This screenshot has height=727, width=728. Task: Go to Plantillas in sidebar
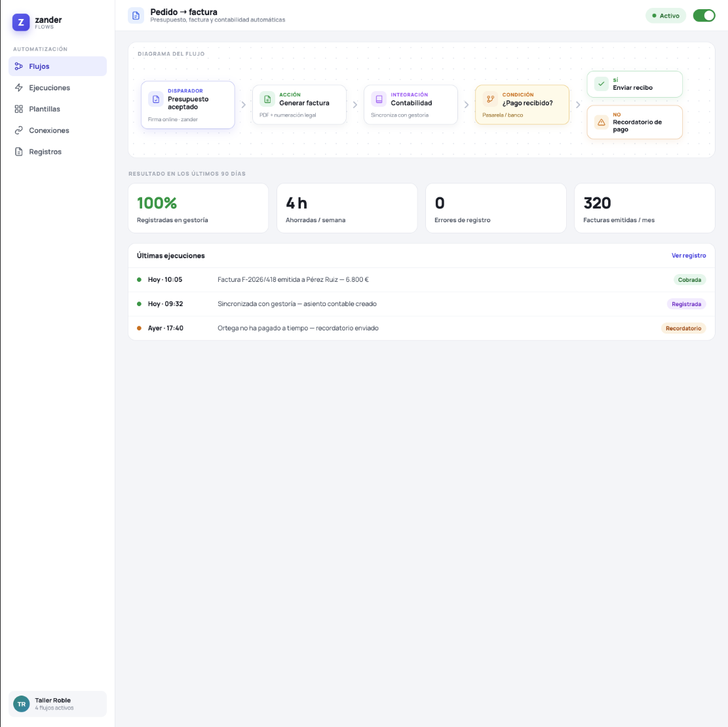58,109
